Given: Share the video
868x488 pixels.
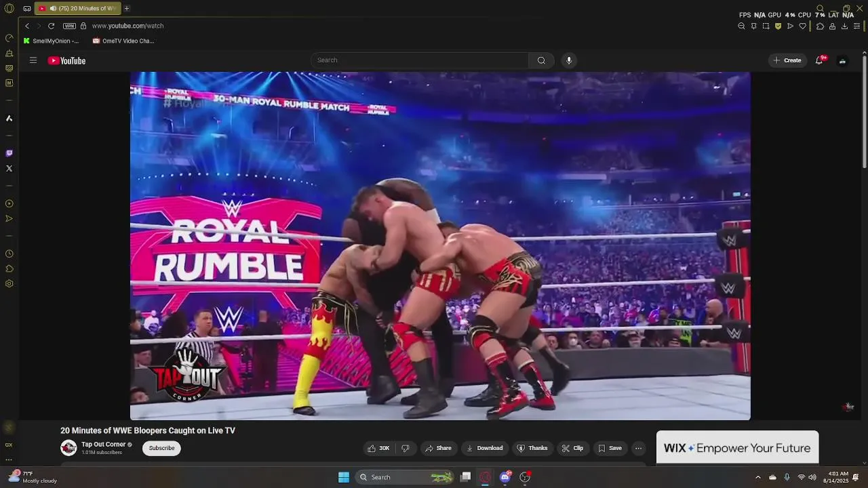Looking at the screenshot, I should pyautogui.click(x=438, y=448).
